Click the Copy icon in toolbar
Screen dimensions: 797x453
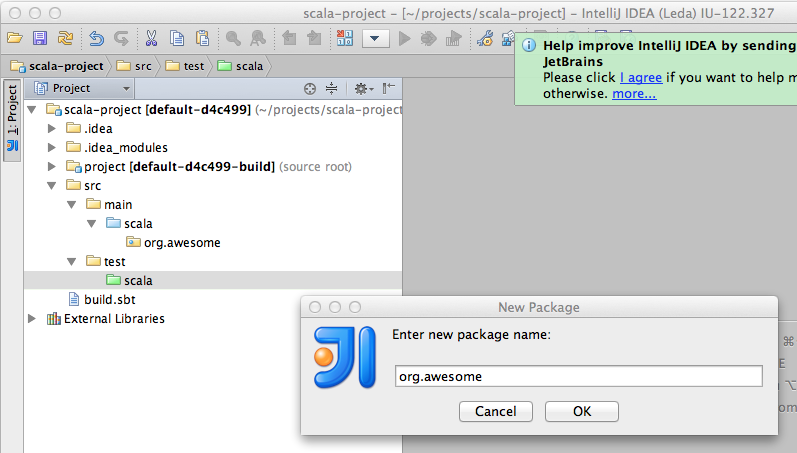tap(176, 39)
